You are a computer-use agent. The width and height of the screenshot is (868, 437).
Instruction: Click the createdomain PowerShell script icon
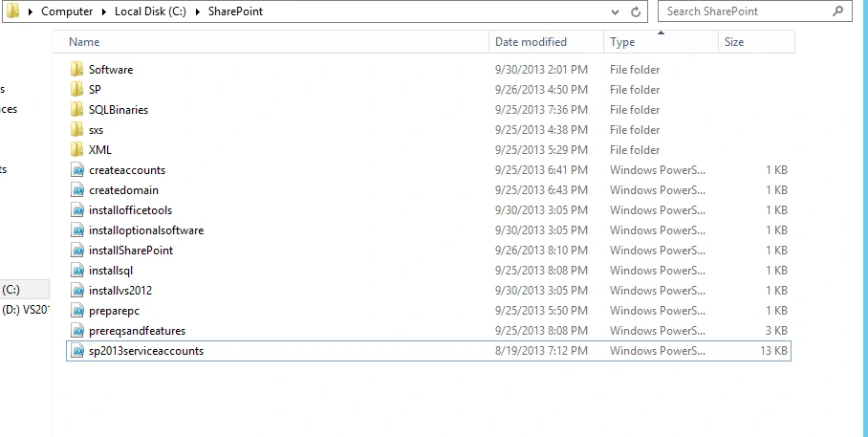pos(77,190)
